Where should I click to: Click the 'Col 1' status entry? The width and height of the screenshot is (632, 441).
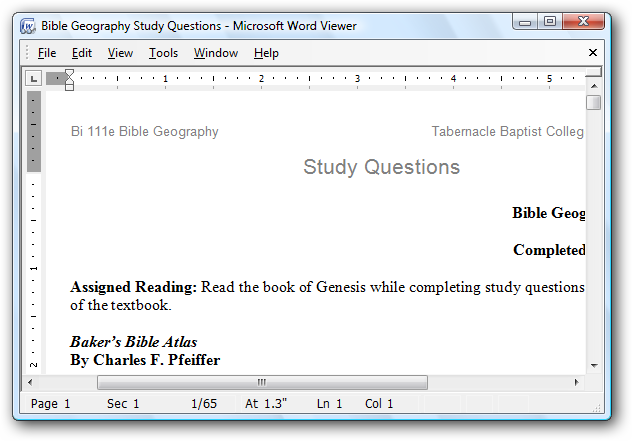tap(379, 404)
